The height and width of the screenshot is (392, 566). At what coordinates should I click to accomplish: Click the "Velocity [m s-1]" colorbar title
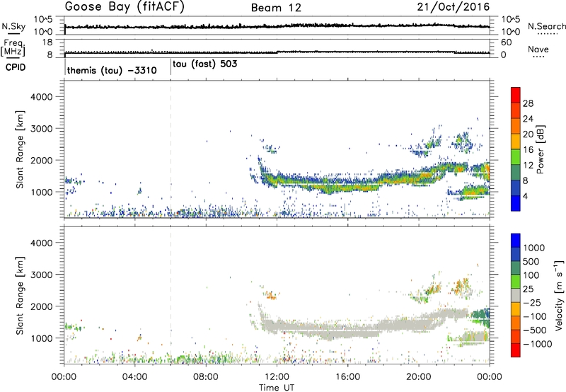(x=559, y=295)
